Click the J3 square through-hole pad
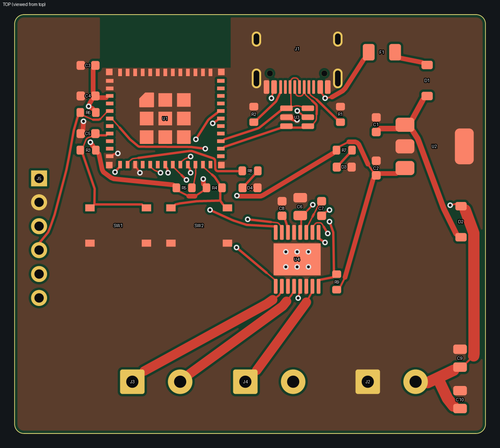The image size is (500, 448). pyautogui.click(x=132, y=382)
